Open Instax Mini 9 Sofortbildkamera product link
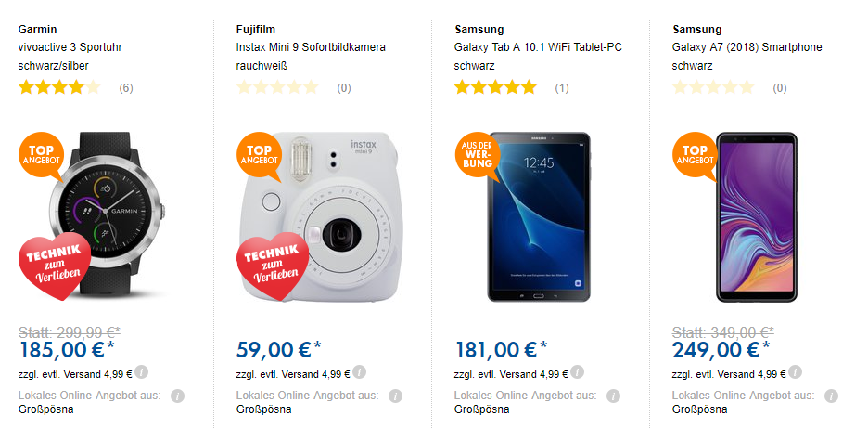This screenshot has height=428, width=868. (311, 47)
